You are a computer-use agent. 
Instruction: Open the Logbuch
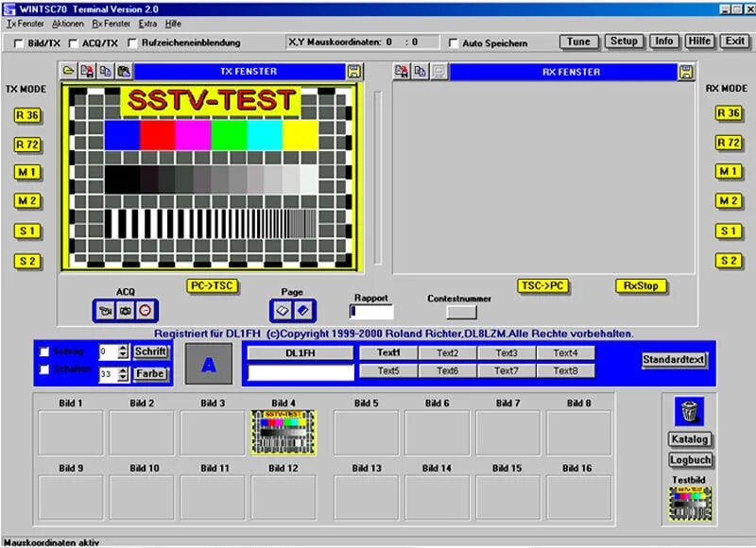[690, 460]
